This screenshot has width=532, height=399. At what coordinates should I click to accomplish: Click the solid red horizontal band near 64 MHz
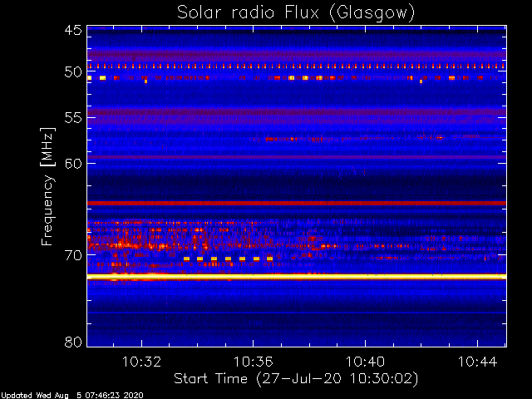(297, 203)
